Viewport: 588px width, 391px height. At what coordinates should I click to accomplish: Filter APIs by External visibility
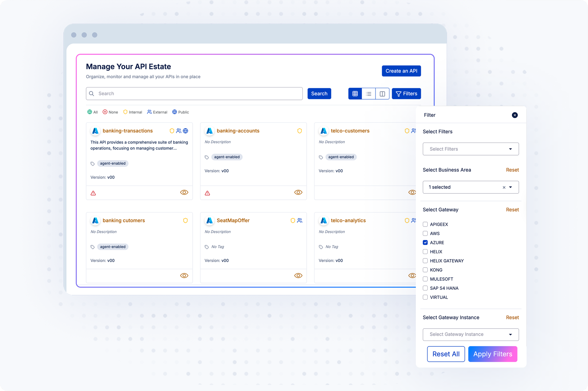tap(157, 112)
